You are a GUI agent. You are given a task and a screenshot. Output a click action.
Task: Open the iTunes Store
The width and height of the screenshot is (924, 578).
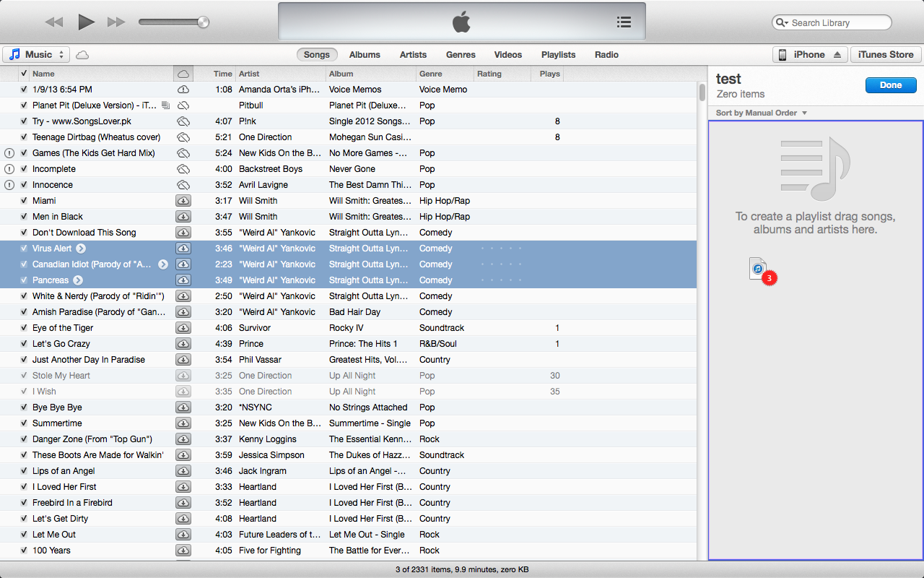pos(886,54)
